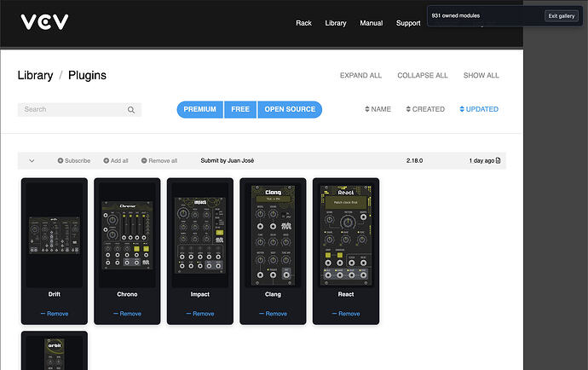The height and width of the screenshot is (370, 588).
Task: Click the Add all link
Action: (x=116, y=160)
